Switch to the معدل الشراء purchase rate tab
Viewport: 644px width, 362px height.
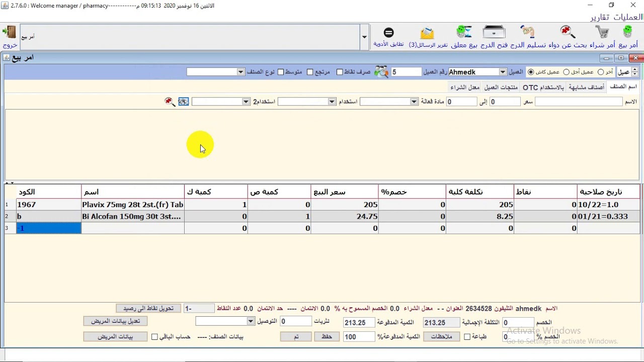pyautogui.click(x=465, y=87)
